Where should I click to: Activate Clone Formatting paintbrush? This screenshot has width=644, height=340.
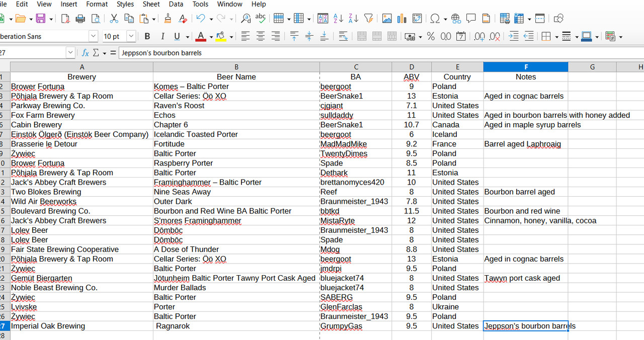click(x=168, y=19)
